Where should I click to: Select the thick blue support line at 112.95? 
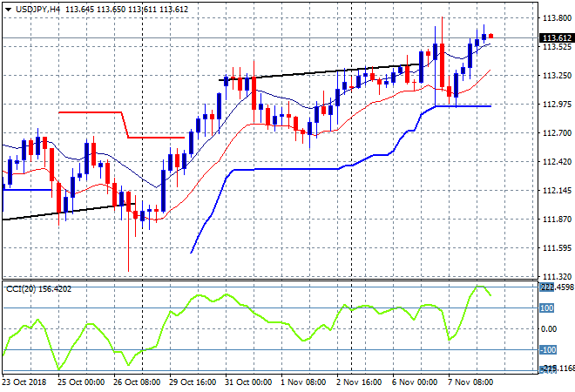[463, 106]
